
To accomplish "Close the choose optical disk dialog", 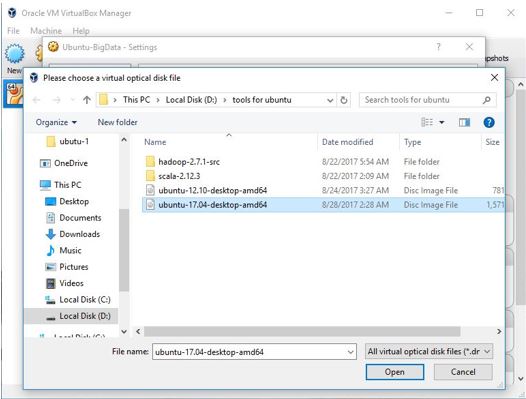I will coord(494,78).
